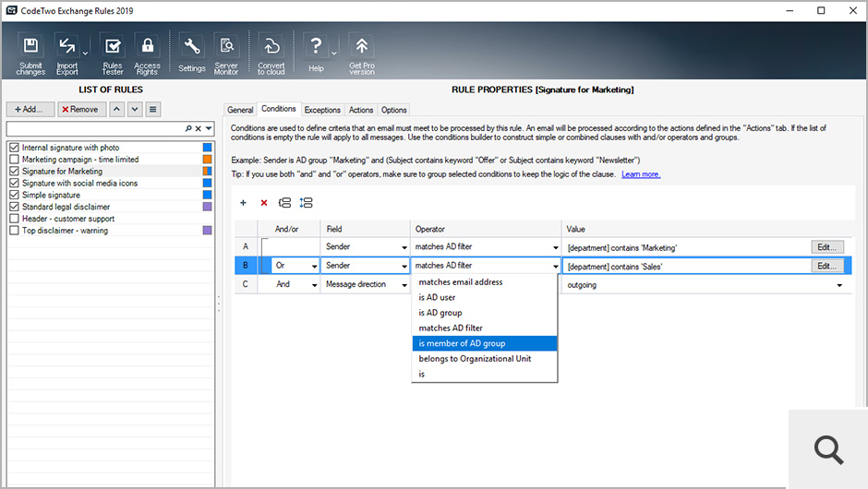Click the ungroup conditions icon
The width and height of the screenshot is (868, 489).
(x=307, y=203)
